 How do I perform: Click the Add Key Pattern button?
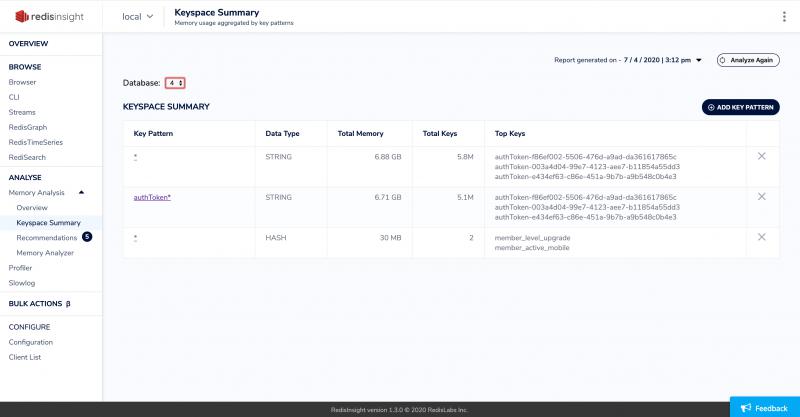tap(740, 107)
